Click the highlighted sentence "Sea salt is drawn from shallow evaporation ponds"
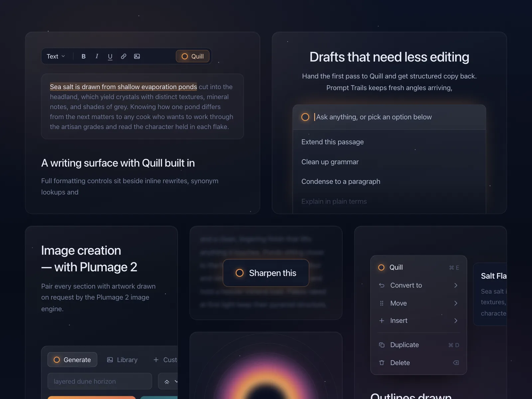This screenshot has width=532, height=399. tap(123, 87)
